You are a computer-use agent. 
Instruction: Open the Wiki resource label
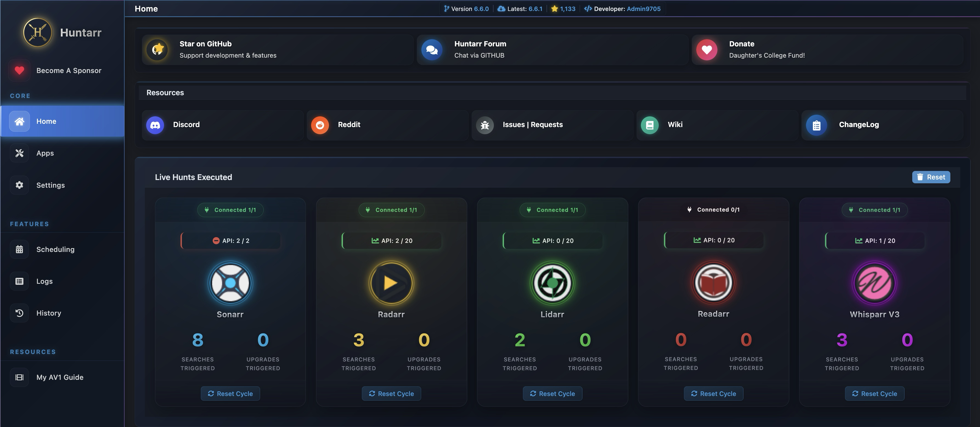(x=675, y=124)
